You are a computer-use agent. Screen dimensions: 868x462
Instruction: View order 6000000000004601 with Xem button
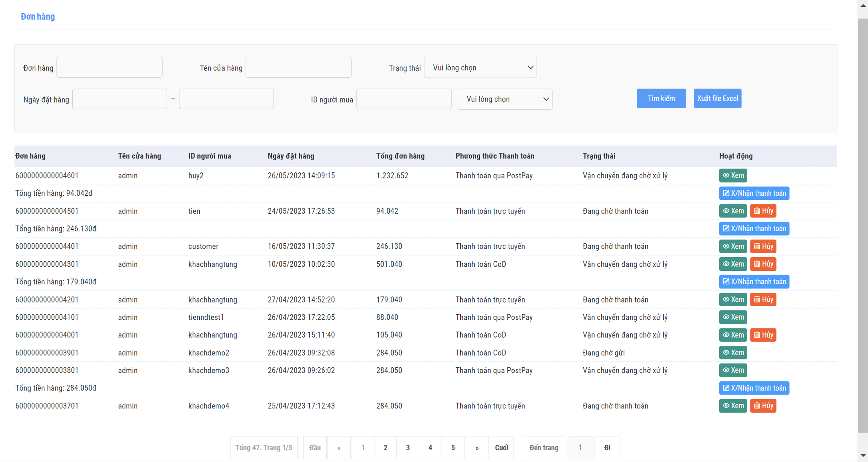pyautogui.click(x=732, y=175)
